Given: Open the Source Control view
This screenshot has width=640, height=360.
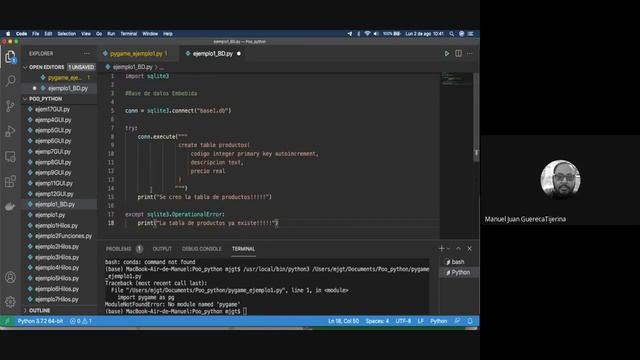Looking at the screenshot, I should 11,106.
